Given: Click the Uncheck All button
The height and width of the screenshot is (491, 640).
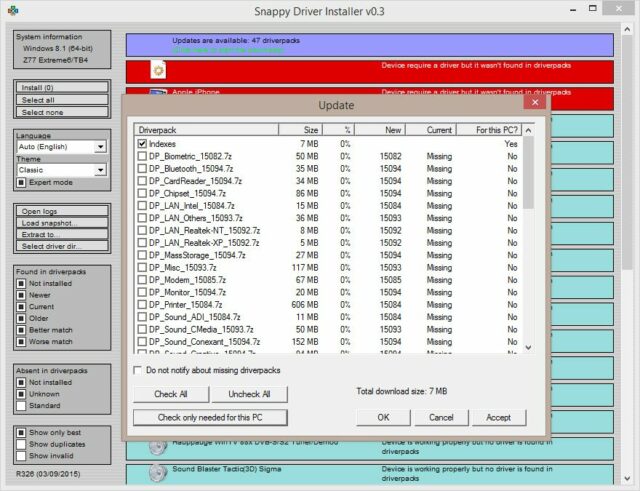Looking at the screenshot, I should pyautogui.click(x=249, y=394).
